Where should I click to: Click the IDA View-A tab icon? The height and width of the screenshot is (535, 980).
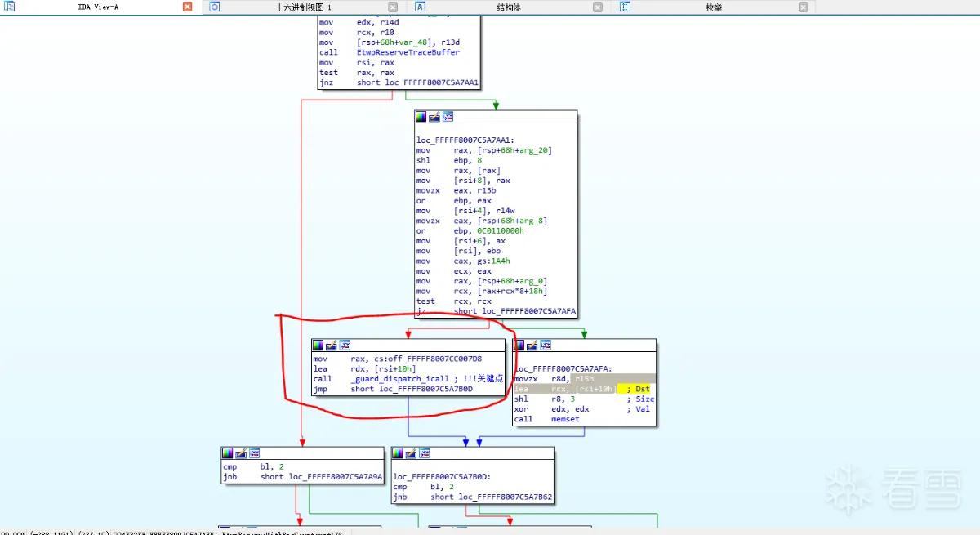pyautogui.click(x=11, y=7)
